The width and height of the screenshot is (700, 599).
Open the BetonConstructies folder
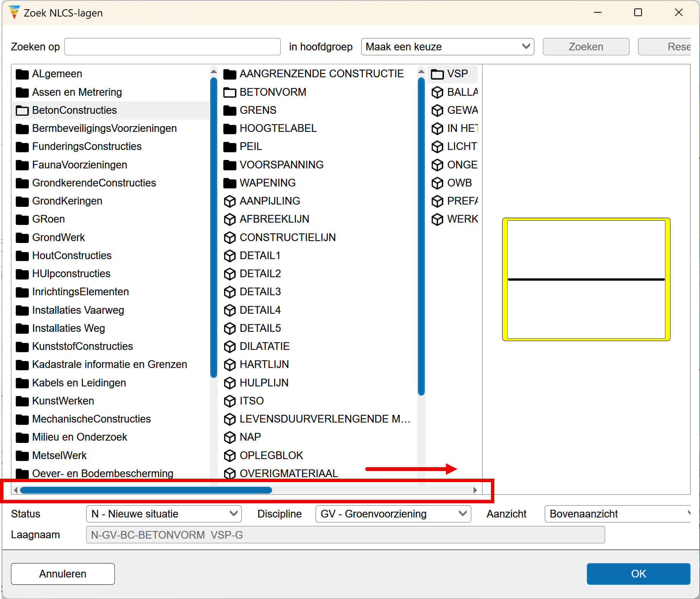[x=75, y=110]
